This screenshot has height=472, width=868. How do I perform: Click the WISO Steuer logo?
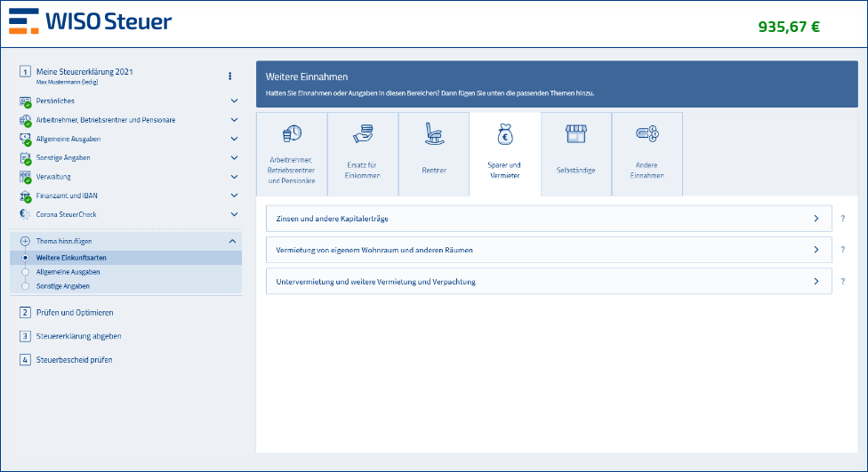click(x=91, y=22)
